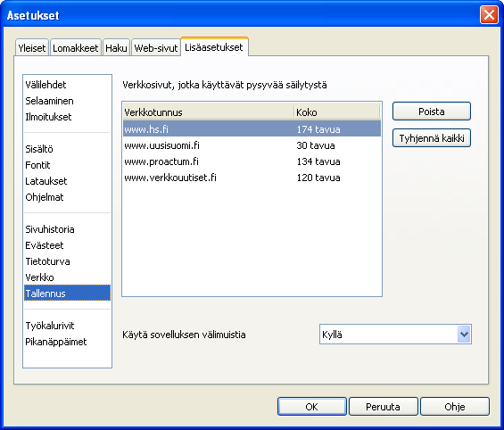Click the Poista button
This screenshot has height=430, width=504.
(432, 112)
